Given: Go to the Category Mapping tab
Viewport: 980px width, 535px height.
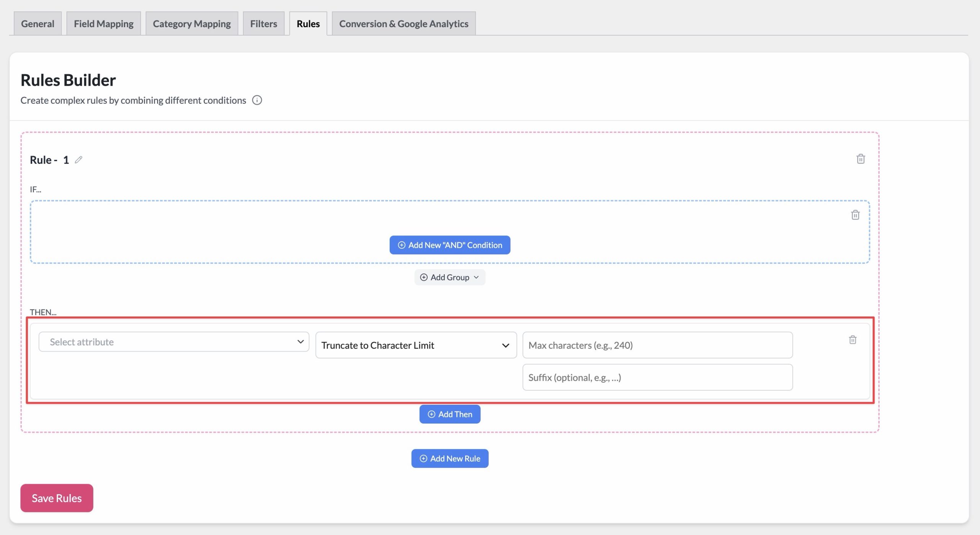Looking at the screenshot, I should click(192, 24).
